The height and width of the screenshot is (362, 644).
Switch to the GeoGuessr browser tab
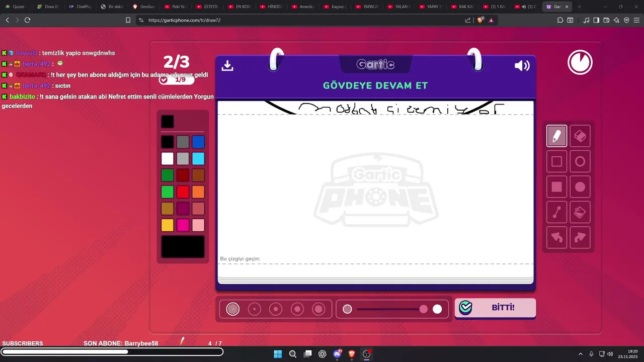coord(143,7)
